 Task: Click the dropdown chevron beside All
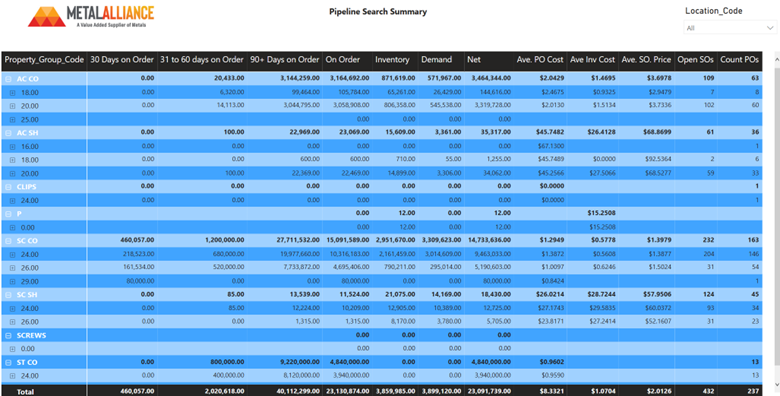click(x=769, y=28)
